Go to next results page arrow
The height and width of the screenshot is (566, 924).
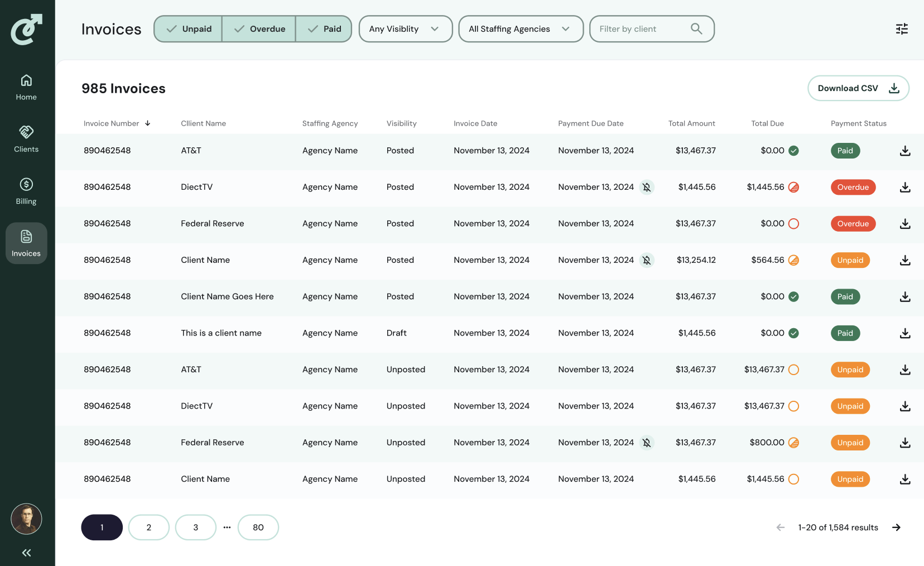[896, 527]
